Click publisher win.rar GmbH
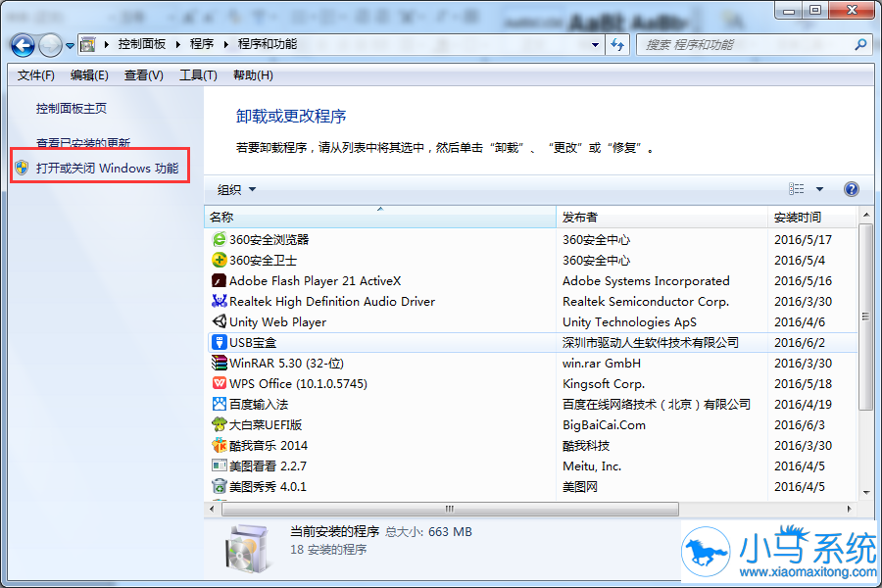 tap(602, 363)
